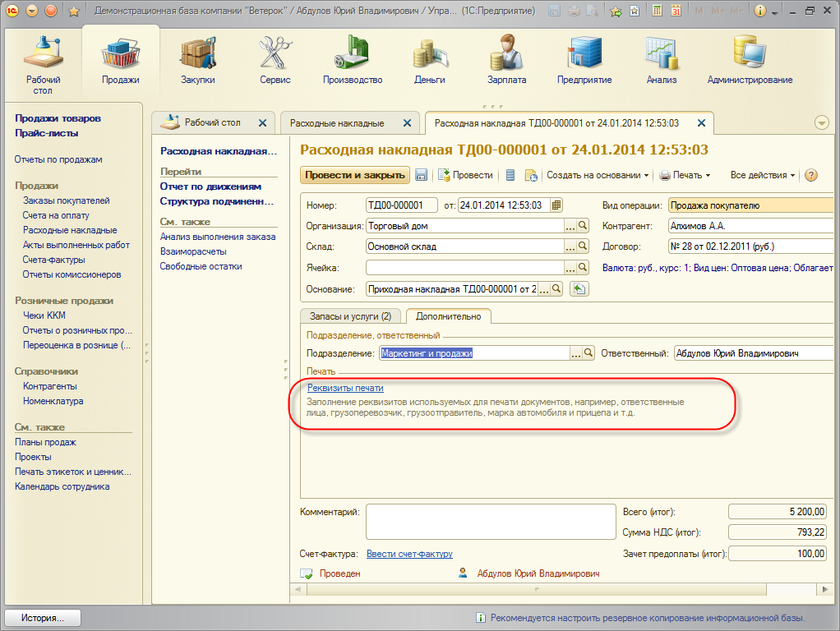Screen dimensions: 840x631
Task: Click magnifier next to Подразделение field
Action: click(x=588, y=353)
